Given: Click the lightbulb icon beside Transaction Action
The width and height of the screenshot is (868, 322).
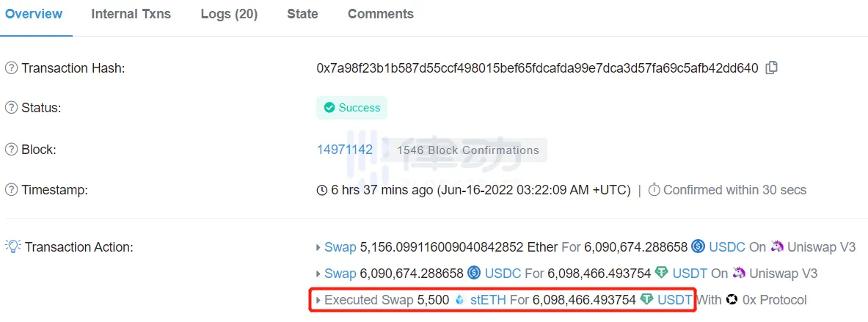Looking at the screenshot, I should 12,246.
